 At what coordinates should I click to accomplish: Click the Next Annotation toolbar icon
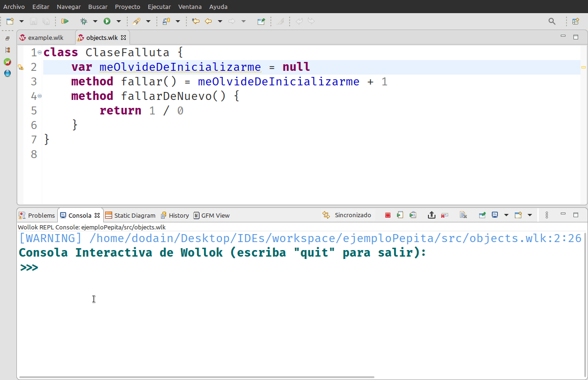tap(166, 21)
